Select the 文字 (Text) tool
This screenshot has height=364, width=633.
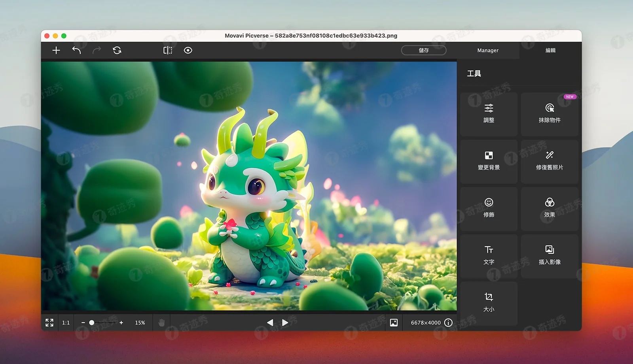(489, 255)
